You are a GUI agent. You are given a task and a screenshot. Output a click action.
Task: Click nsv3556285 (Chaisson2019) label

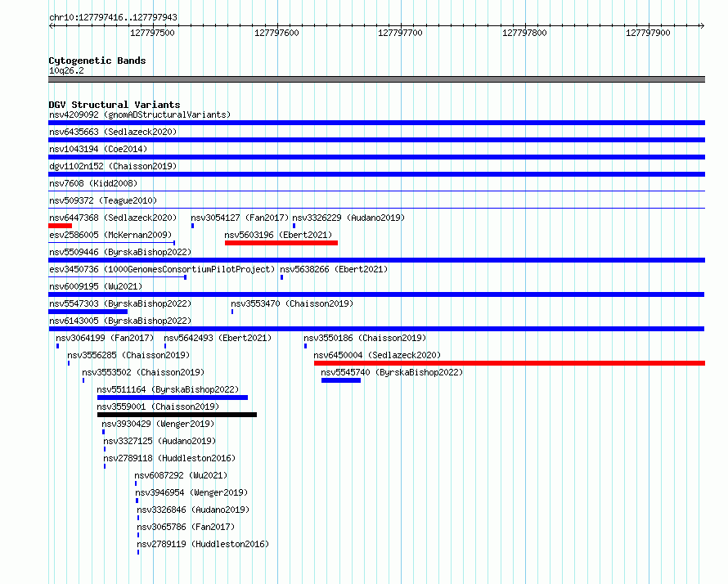tap(128, 355)
